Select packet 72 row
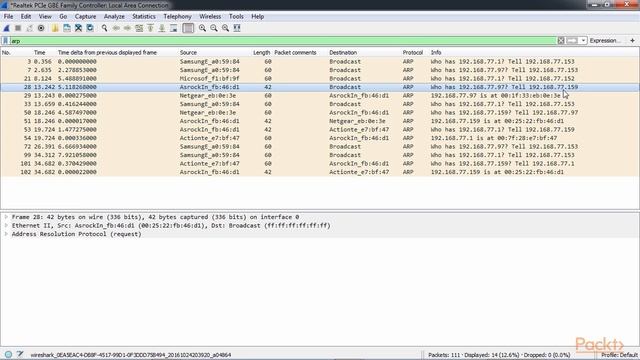Image resolution: width=640 pixels, height=360 pixels. (320, 147)
